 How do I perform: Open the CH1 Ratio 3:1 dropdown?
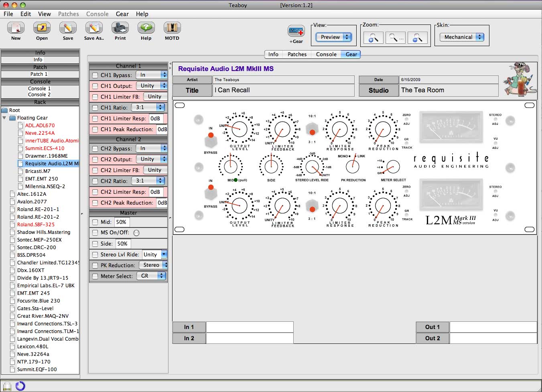(x=148, y=108)
